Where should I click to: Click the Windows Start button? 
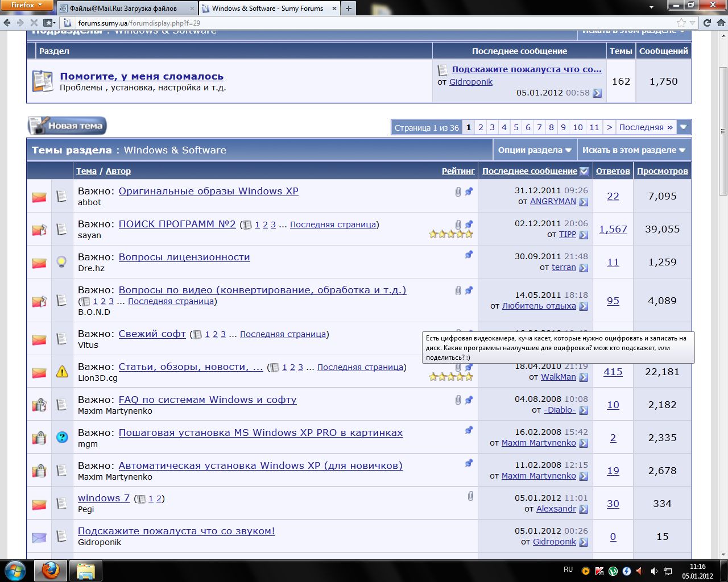coord(15,569)
